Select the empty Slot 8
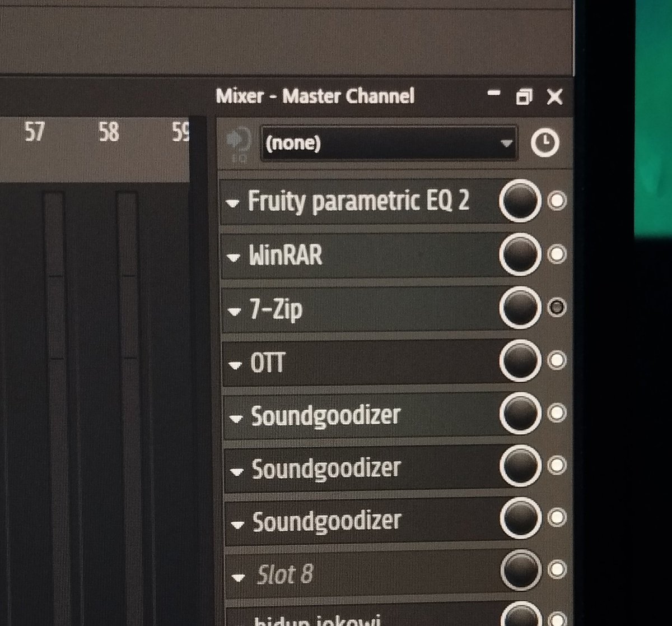The height and width of the screenshot is (626, 672). (x=284, y=574)
